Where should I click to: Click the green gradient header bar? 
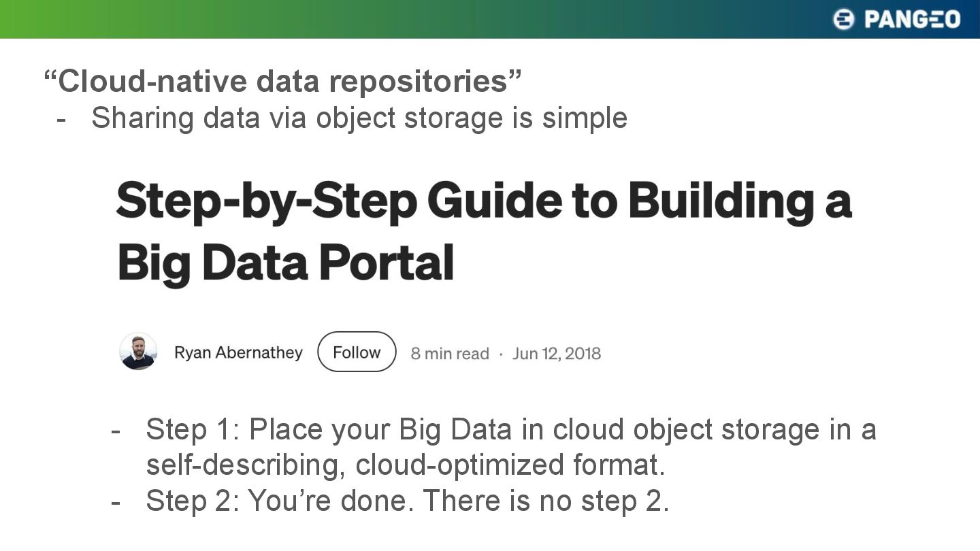(x=490, y=19)
